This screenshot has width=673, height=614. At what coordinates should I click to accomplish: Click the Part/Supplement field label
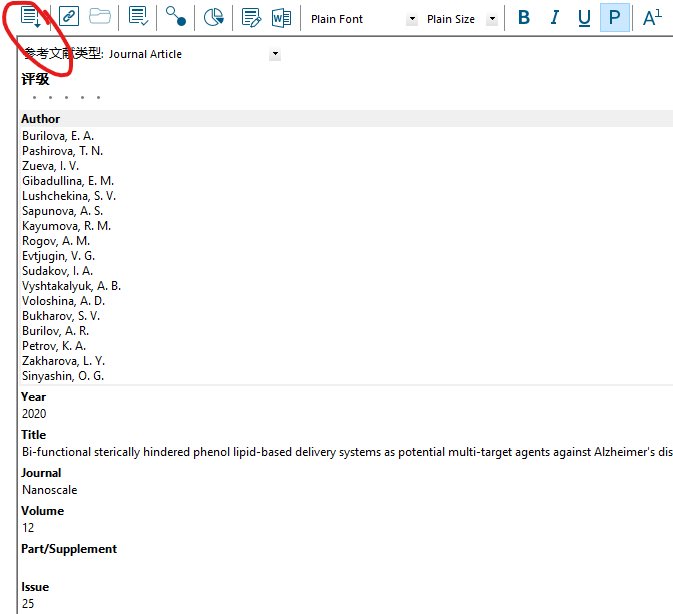69,549
